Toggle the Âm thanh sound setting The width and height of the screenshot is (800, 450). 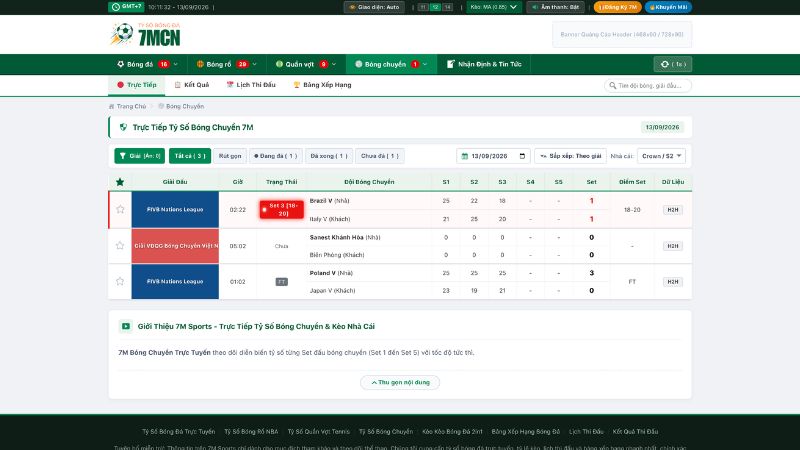(555, 7)
